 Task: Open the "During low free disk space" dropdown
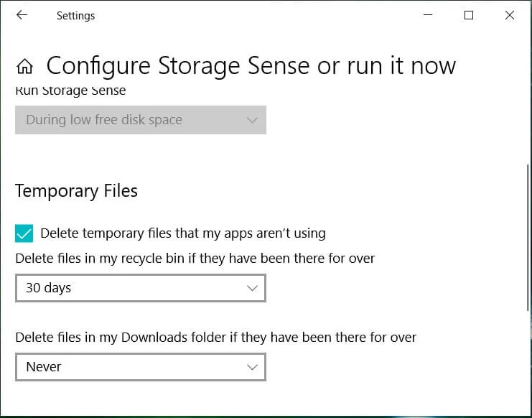tap(140, 120)
